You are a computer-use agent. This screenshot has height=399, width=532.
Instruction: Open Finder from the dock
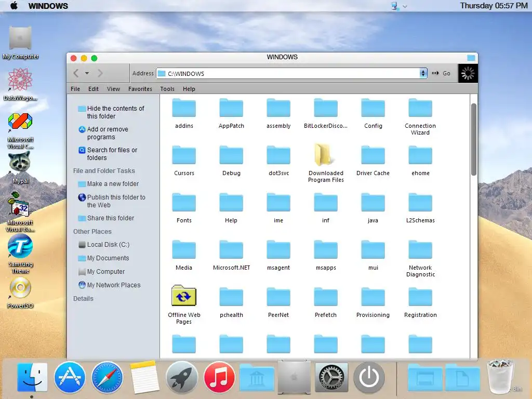pos(32,377)
